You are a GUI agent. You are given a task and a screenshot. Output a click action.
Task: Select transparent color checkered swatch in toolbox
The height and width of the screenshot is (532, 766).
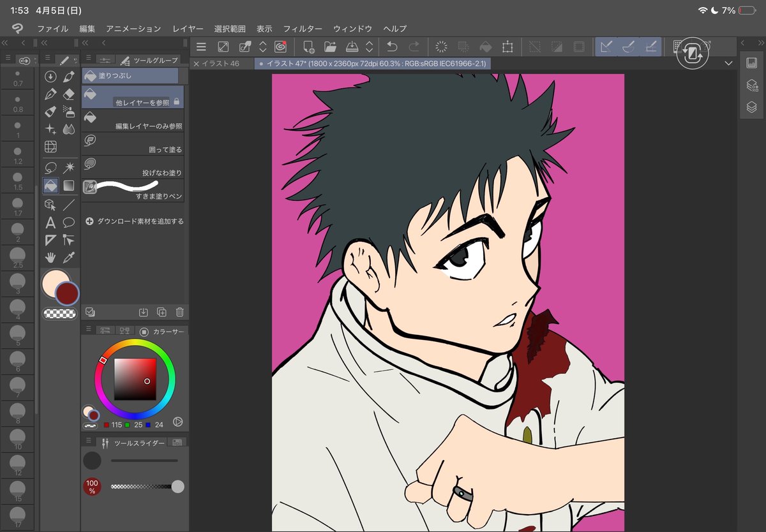tap(59, 313)
